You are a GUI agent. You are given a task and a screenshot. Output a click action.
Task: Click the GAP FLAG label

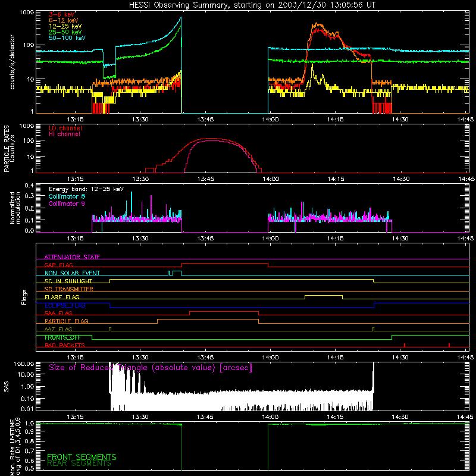click(58, 265)
